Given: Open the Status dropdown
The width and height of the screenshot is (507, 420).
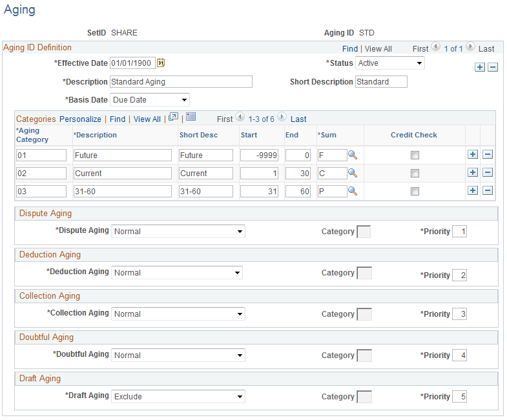Looking at the screenshot, I should [390, 63].
